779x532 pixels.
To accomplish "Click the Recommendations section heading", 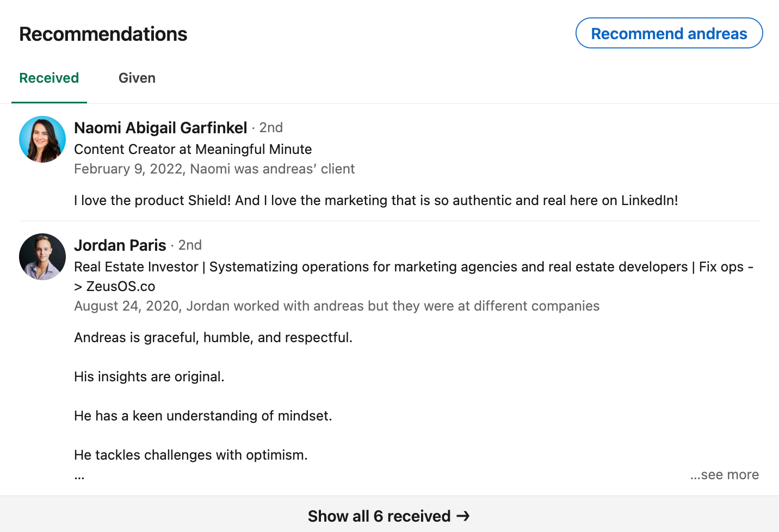I will click(x=103, y=34).
